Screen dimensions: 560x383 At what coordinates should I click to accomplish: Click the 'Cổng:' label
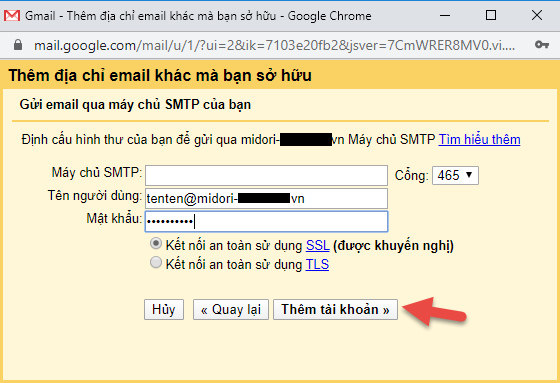[411, 175]
